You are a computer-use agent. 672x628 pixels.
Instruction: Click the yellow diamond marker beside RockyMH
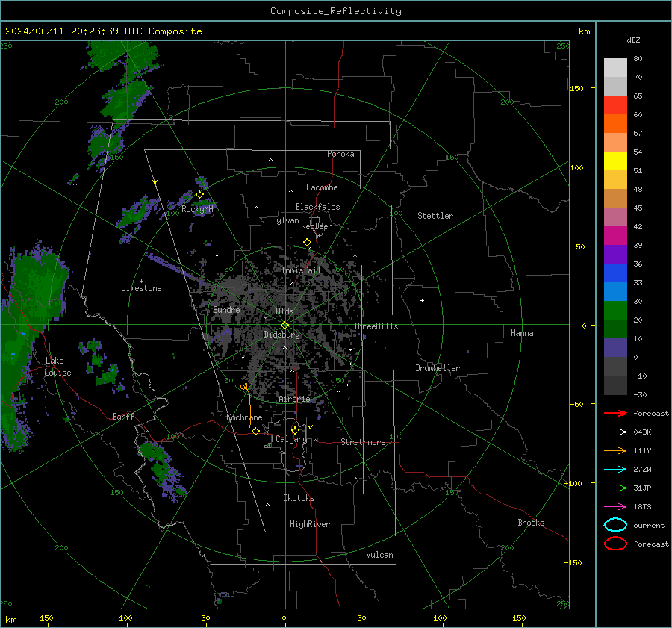199,195
